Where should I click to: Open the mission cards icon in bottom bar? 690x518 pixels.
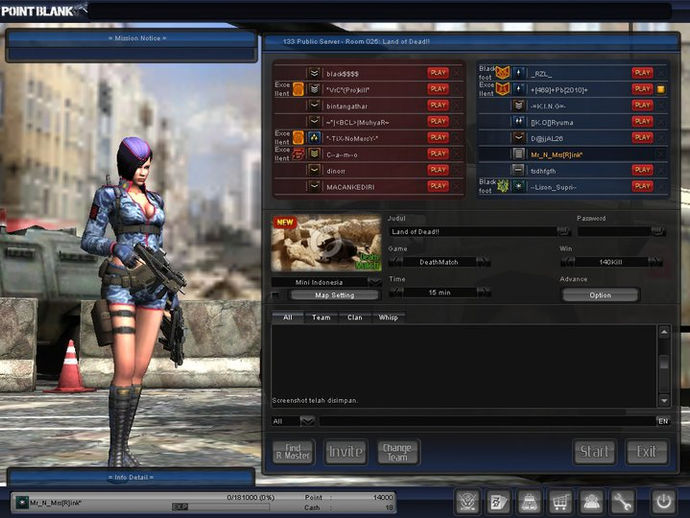click(498, 501)
